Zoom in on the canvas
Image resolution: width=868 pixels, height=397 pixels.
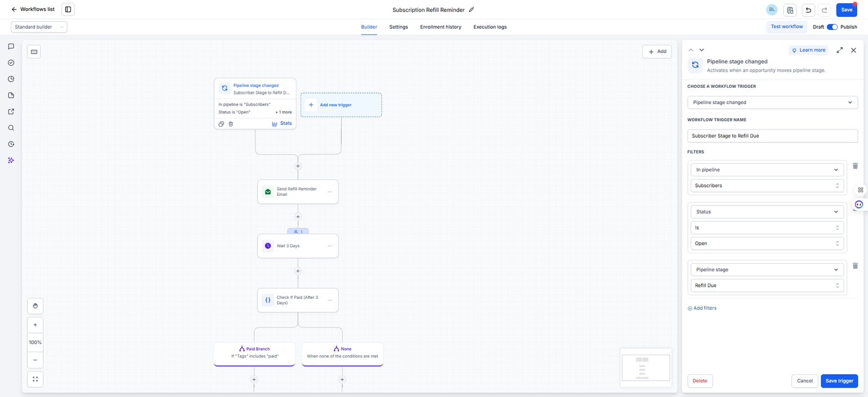[x=35, y=325]
